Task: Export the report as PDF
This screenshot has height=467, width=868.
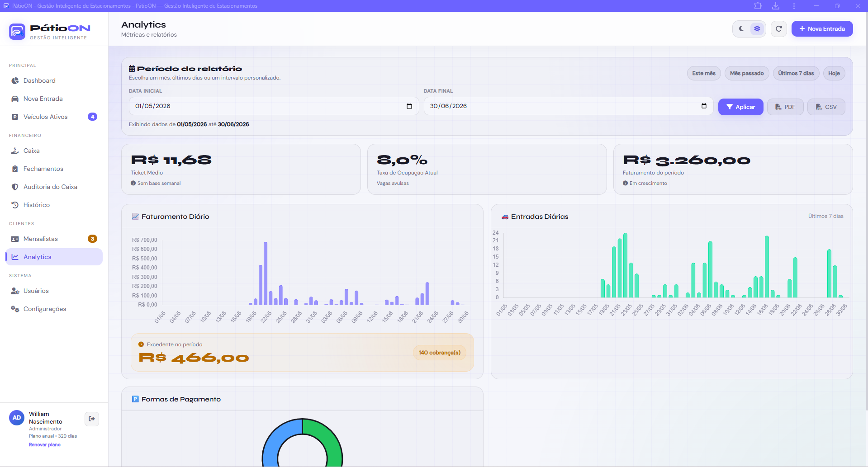Action: [x=785, y=107]
